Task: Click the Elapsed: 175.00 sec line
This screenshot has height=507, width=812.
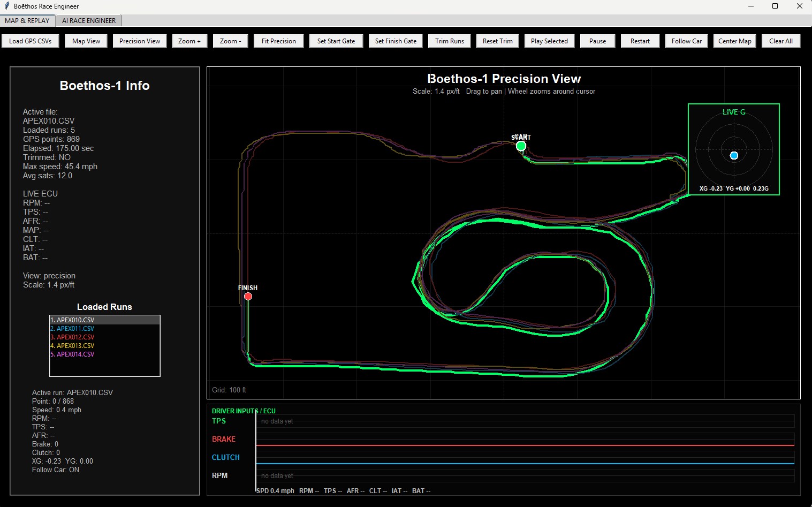Action: click(x=58, y=148)
